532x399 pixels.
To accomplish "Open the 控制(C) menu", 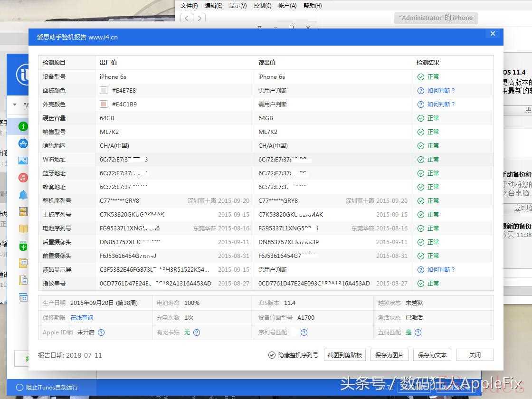I will tap(262, 6).
